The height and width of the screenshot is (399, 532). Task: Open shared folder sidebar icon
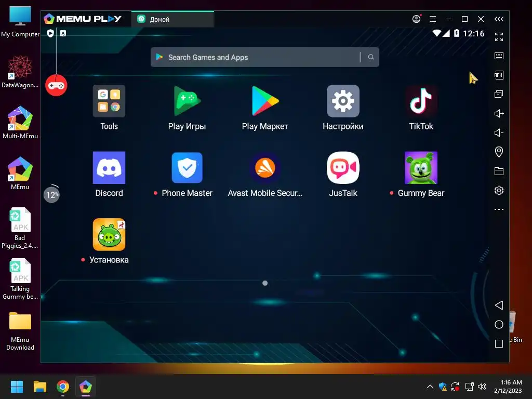pos(499,171)
